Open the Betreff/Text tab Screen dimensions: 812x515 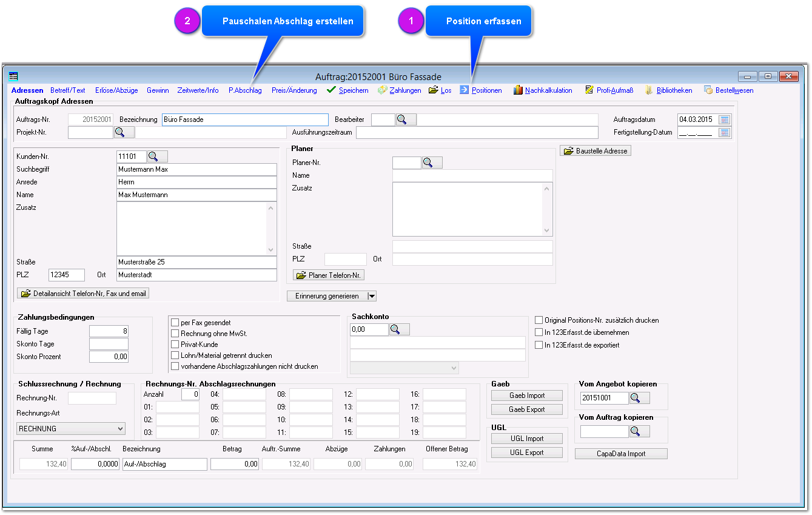(x=68, y=90)
